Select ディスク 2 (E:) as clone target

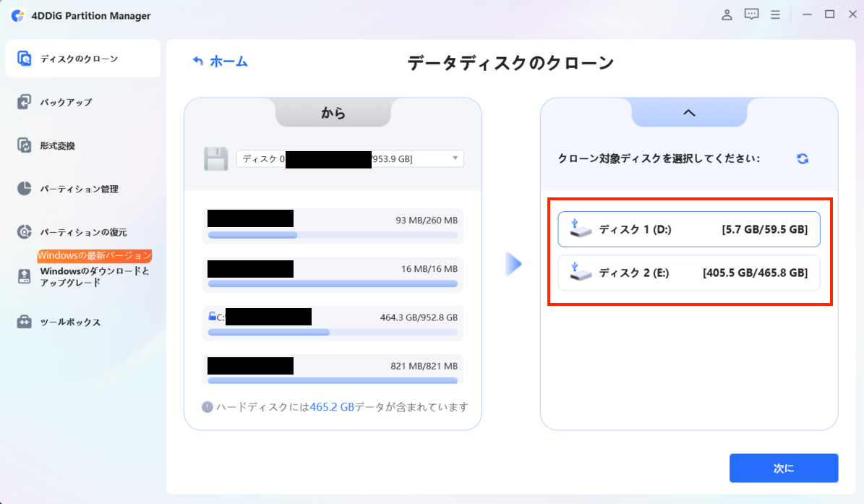coord(689,273)
